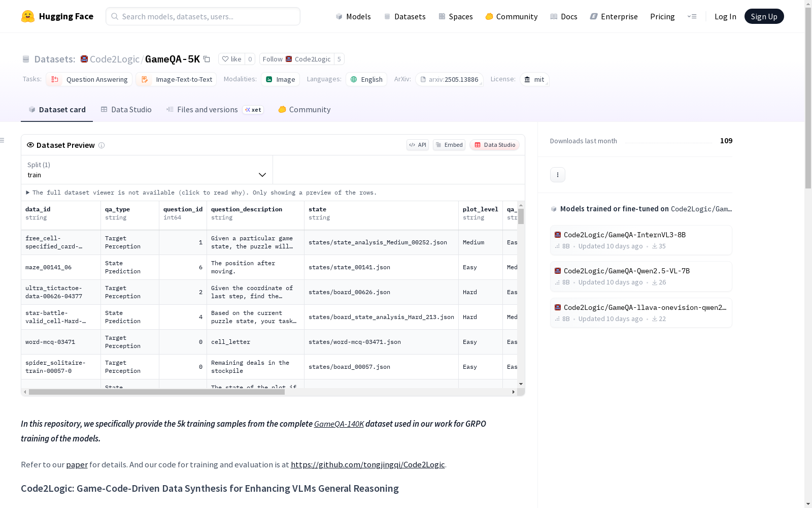Open Docs in the top navigation
This screenshot has width=812, height=508.
564,16
